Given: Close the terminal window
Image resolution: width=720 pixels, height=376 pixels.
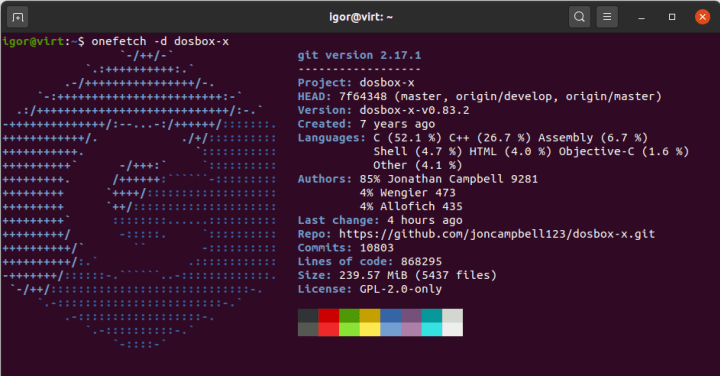Looking at the screenshot, I should click(702, 17).
